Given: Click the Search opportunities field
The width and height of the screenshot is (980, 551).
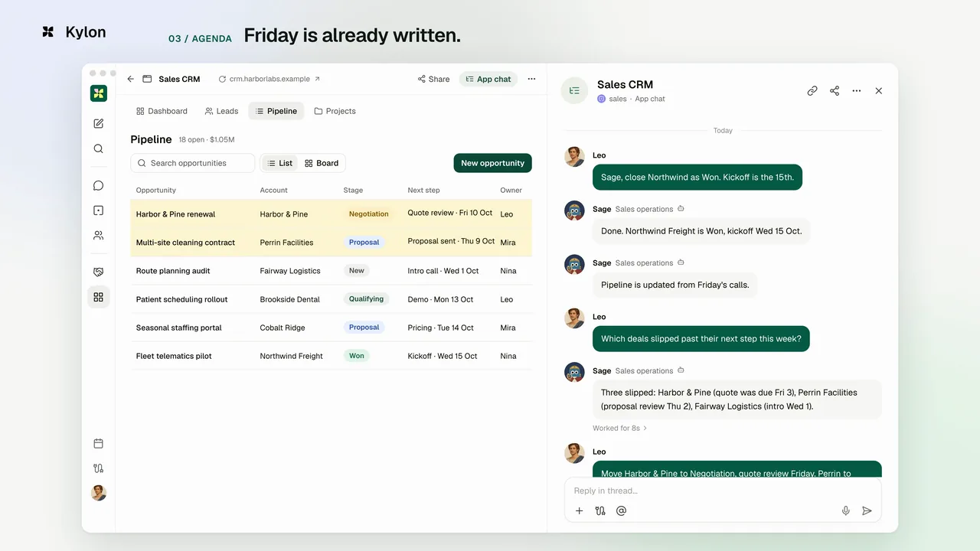Looking at the screenshot, I should 193,163.
